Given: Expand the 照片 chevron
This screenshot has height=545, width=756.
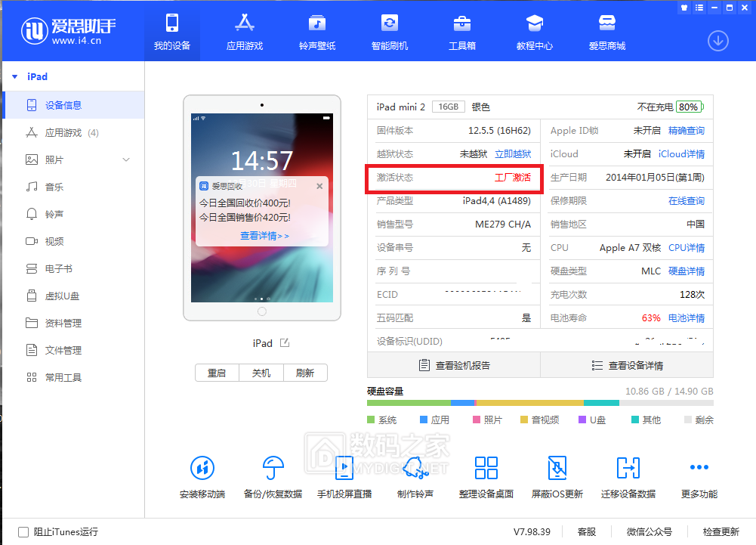Looking at the screenshot, I should (126, 159).
